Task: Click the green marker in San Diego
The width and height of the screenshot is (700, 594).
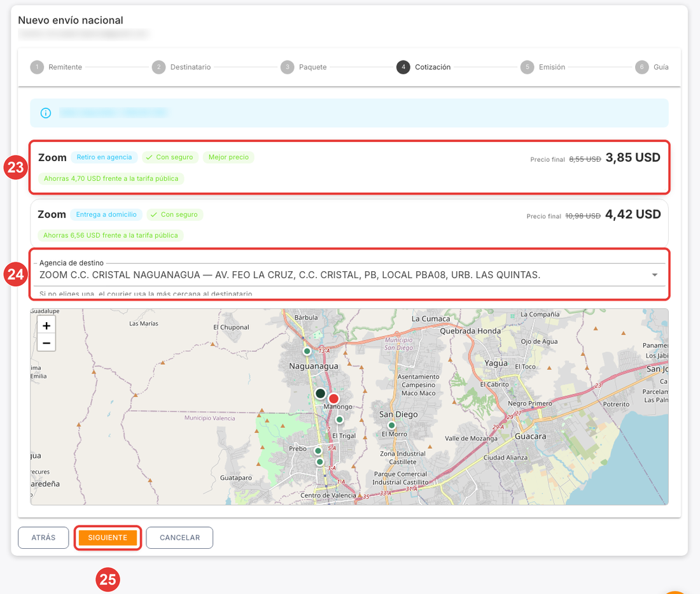Action: tap(391, 425)
